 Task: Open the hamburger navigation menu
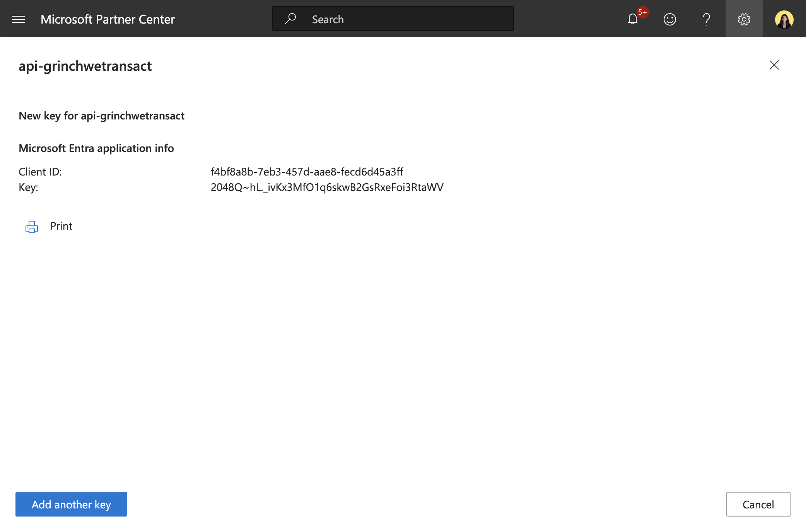[x=19, y=19]
